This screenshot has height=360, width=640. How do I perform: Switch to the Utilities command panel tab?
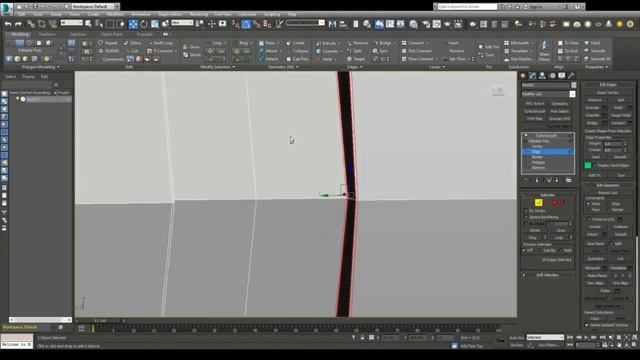click(571, 76)
